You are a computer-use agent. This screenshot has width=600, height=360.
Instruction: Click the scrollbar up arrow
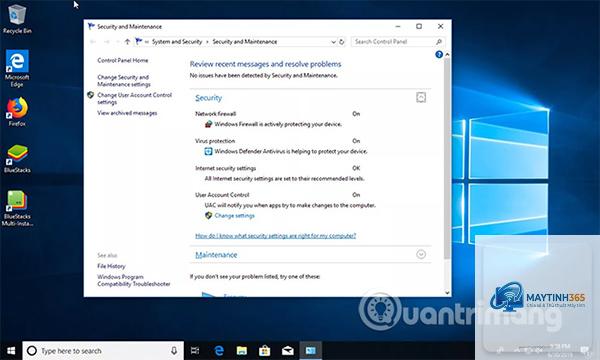click(x=447, y=55)
